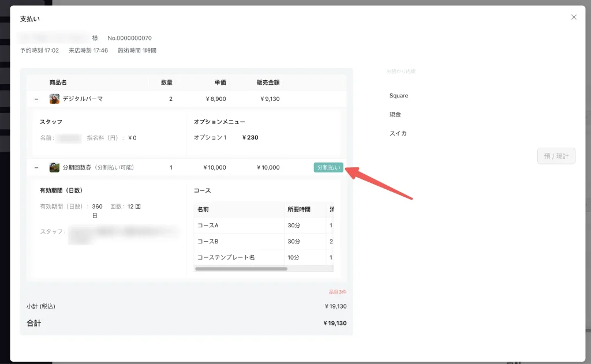The image size is (591, 364).
Task: Close the 支払い dialog with the X
Action: [x=574, y=17]
